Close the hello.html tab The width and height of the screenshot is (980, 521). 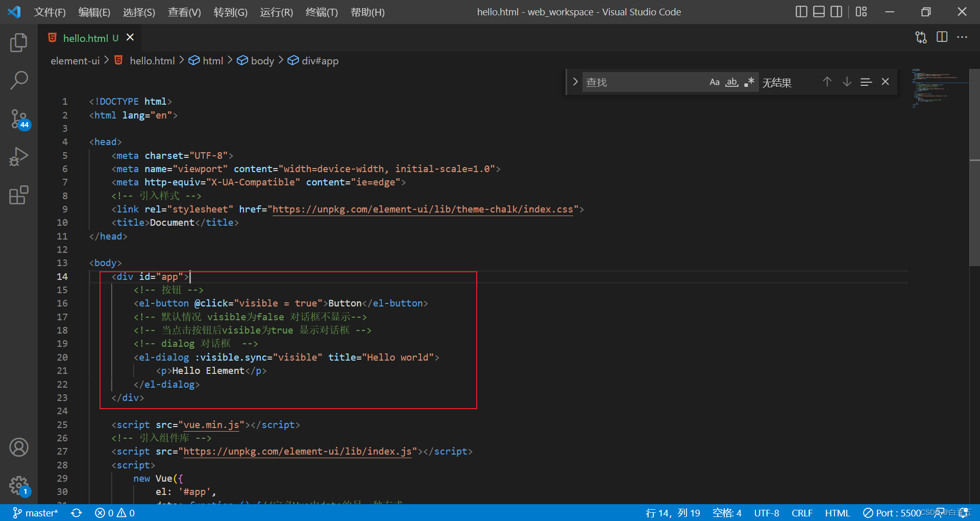[130, 37]
